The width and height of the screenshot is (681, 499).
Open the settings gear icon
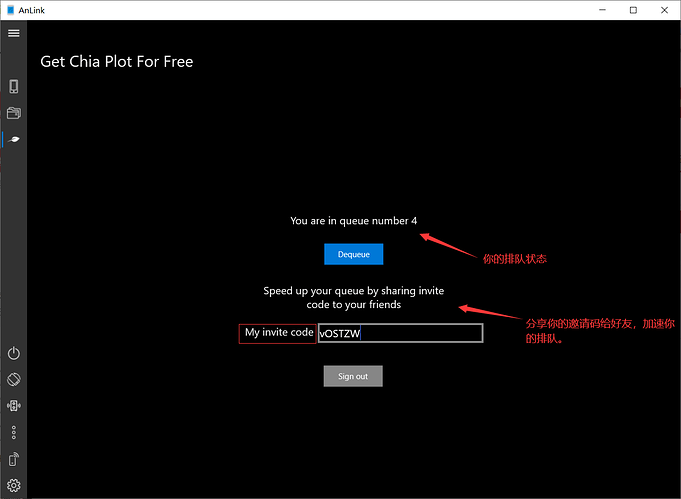tap(13, 485)
